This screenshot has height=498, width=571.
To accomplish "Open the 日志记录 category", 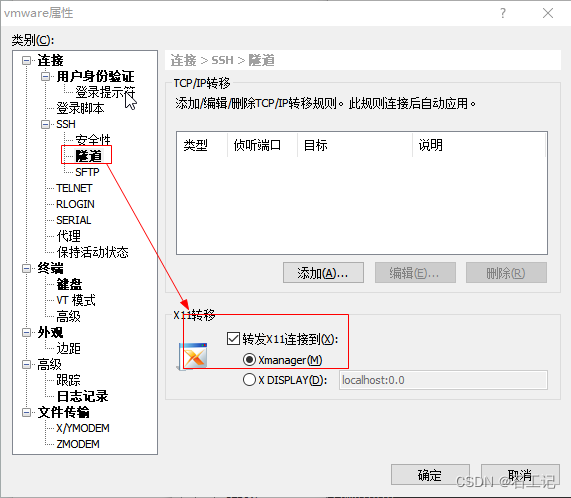I will click(82, 396).
